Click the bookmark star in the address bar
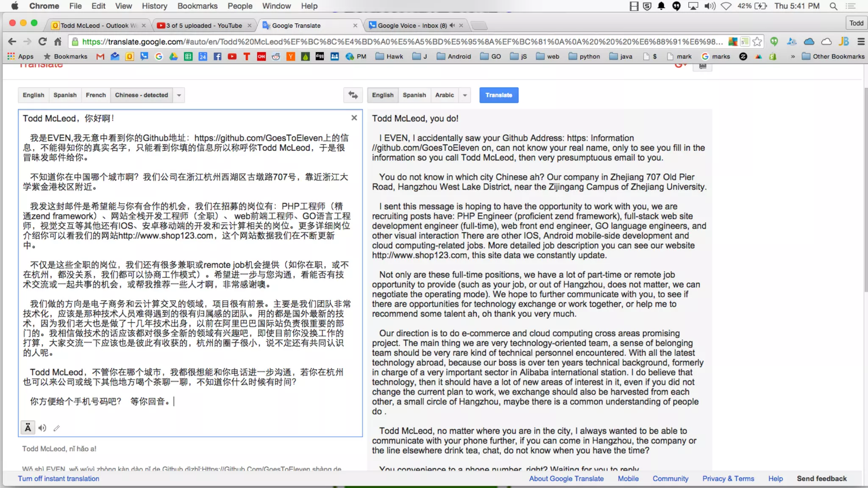This screenshot has height=488, width=868. (x=757, y=42)
